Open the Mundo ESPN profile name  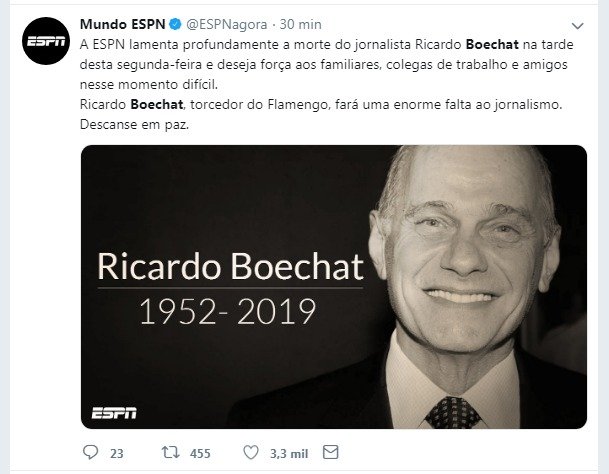[123, 24]
